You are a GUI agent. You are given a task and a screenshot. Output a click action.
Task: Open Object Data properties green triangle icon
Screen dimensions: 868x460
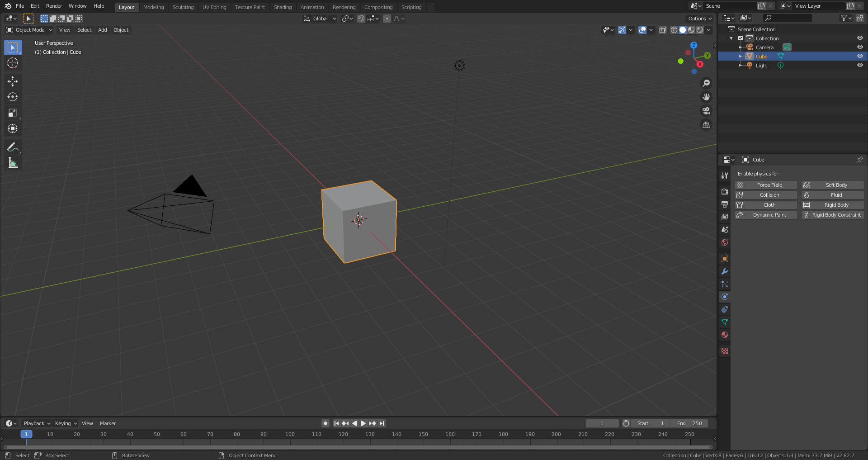pos(725,322)
